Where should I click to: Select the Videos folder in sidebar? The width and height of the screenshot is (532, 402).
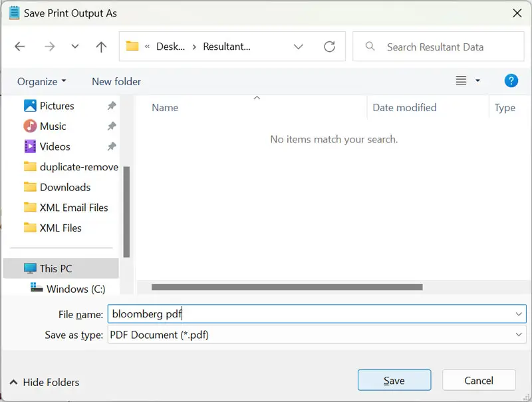(x=55, y=146)
